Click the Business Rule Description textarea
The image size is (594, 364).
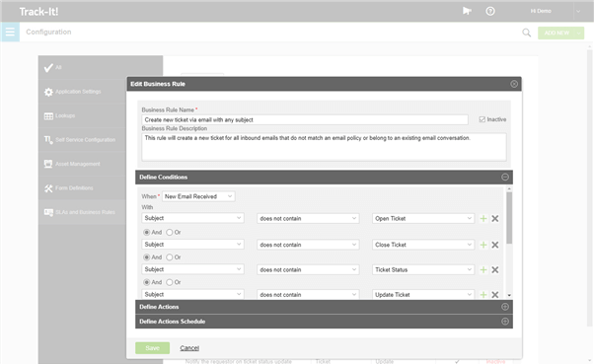(x=324, y=147)
